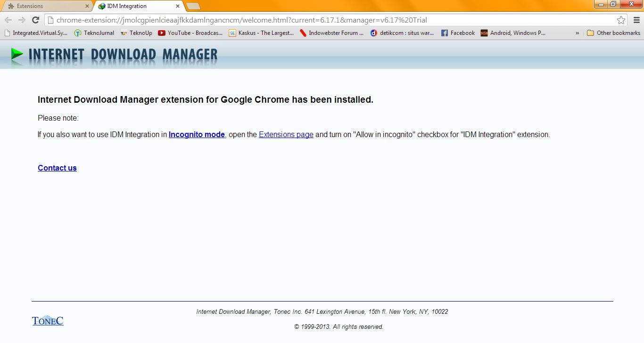The width and height of the screenshot is (644, 343).
Task: Click the 1999-2013 copyright text
Action: [x=339, y=327]
